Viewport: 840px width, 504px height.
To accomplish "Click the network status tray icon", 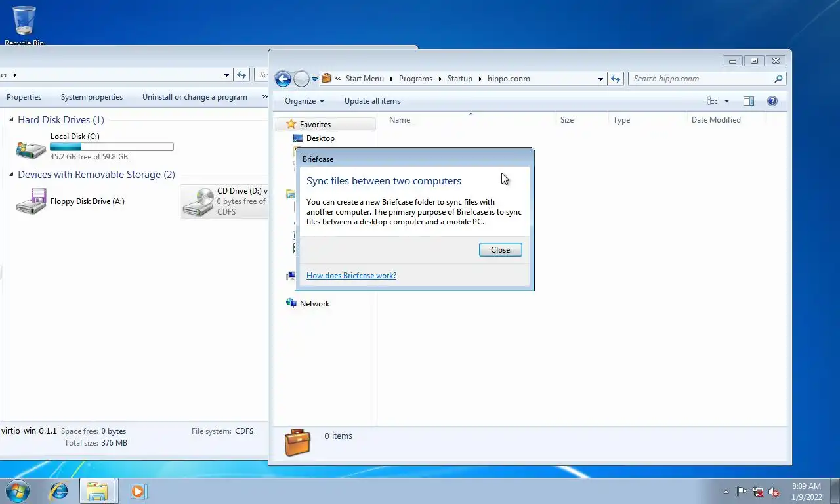I will [758, 492].
